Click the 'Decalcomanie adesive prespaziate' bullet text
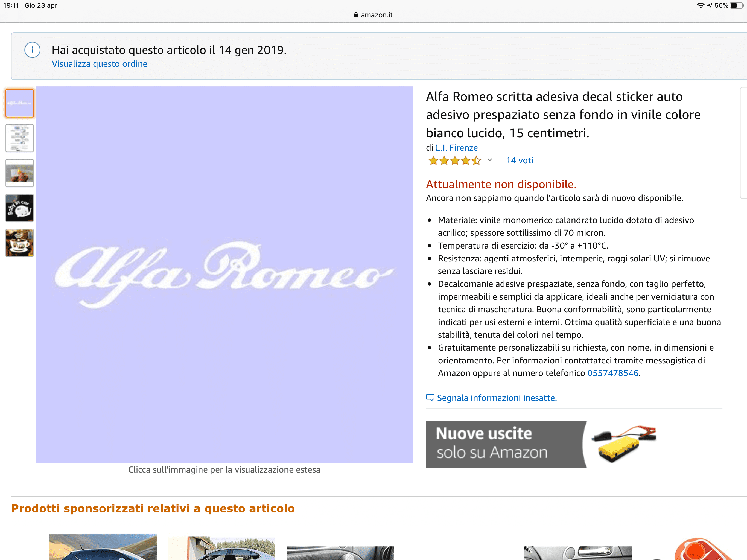747x560 pixels. [x=579, y=309]
